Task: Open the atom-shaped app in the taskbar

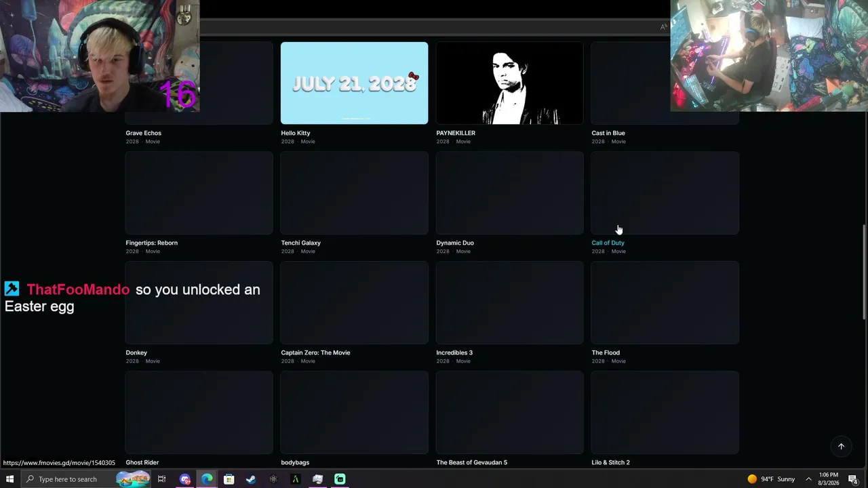Action: click(x=273, y=479)
